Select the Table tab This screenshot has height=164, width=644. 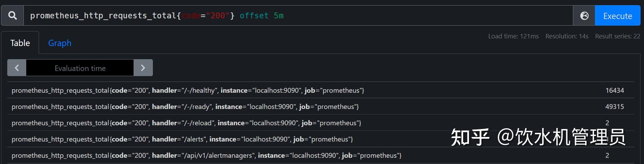click(20, 43)
